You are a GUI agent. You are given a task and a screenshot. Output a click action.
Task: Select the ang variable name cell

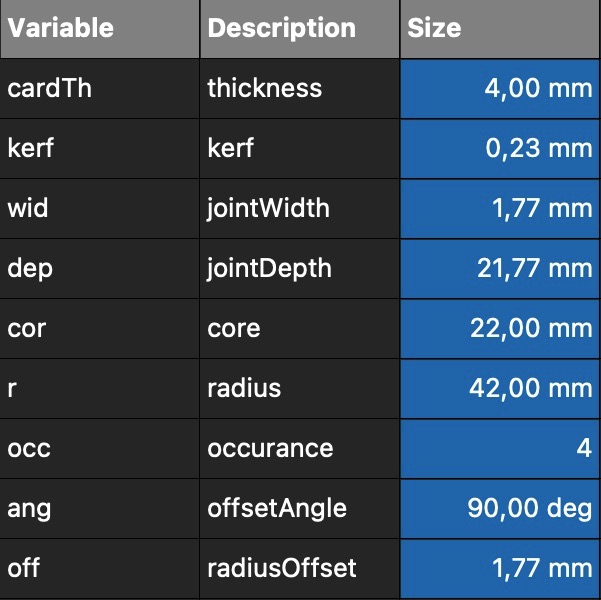[x=100, y=508]
